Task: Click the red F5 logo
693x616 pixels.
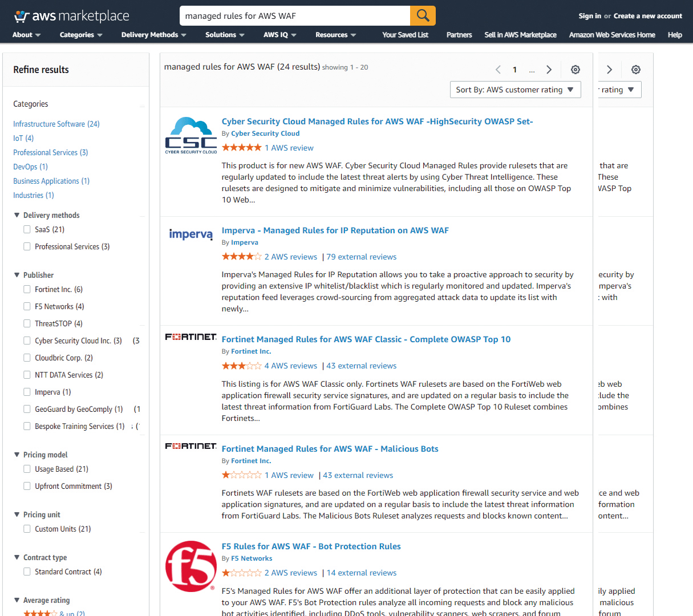Action: [191, 566]
